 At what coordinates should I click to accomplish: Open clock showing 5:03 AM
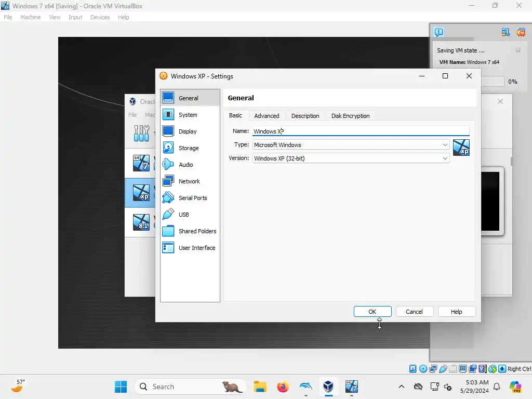(475, 387)
